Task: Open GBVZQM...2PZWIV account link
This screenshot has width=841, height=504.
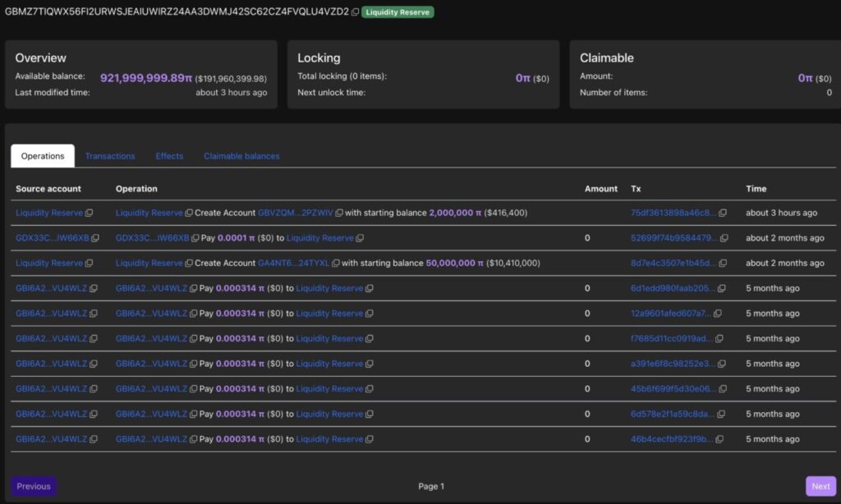Action: click(295, 213)
